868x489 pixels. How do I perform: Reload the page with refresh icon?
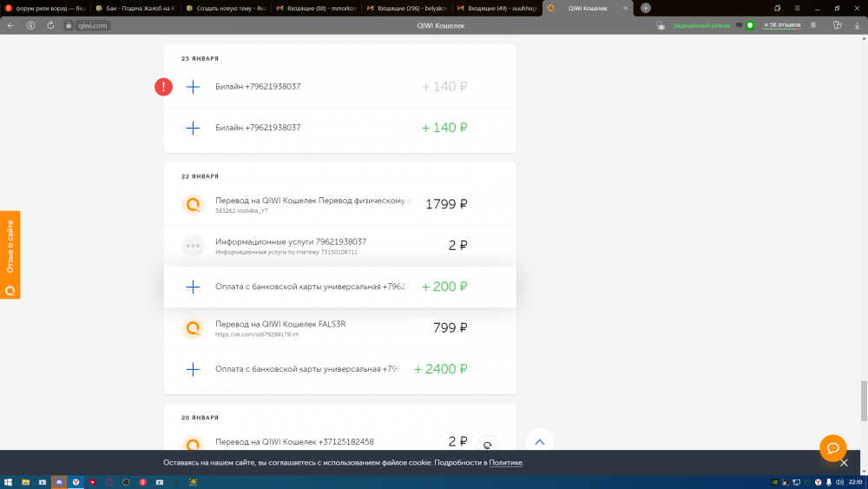(50, 25)
